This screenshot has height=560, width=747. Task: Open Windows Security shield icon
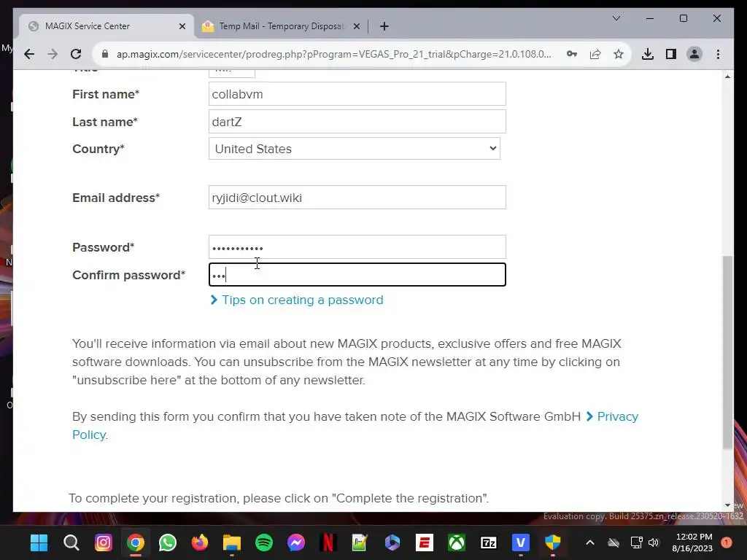[x=553, y=542]
